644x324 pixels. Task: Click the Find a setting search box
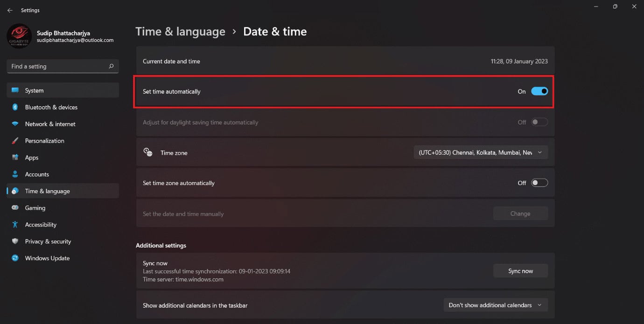pyautogui.click(x=63, y=66)
